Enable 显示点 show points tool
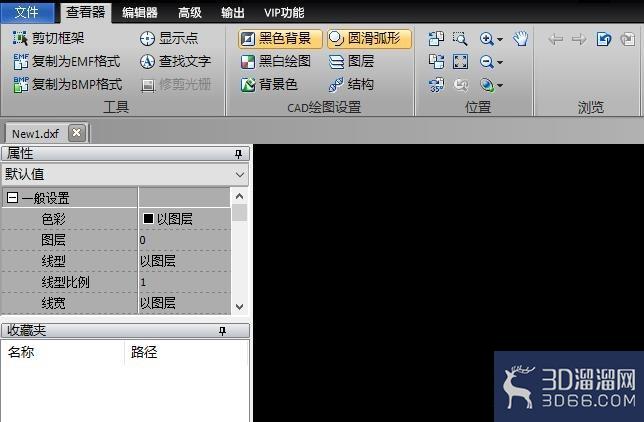Viewport: 644px width, 422px height. click(169, 38)
